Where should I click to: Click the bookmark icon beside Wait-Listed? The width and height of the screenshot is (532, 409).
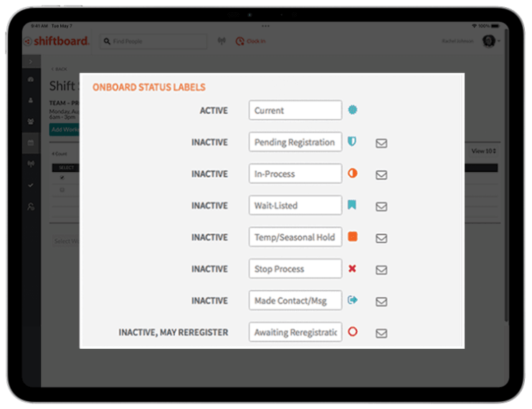coord(352,204)
